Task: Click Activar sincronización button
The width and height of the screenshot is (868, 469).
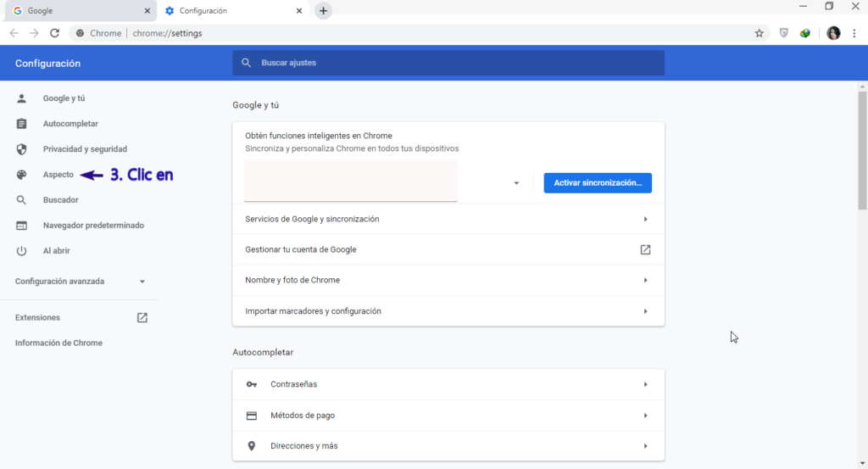Action: point(597,182)
